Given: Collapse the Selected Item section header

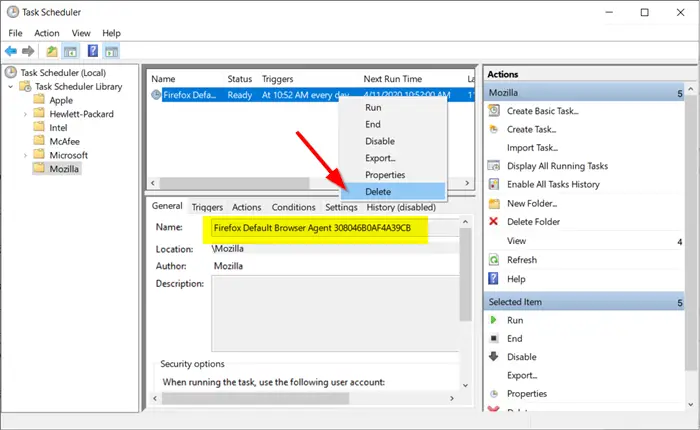Looking at the screenshot, I should coord(679,302).
